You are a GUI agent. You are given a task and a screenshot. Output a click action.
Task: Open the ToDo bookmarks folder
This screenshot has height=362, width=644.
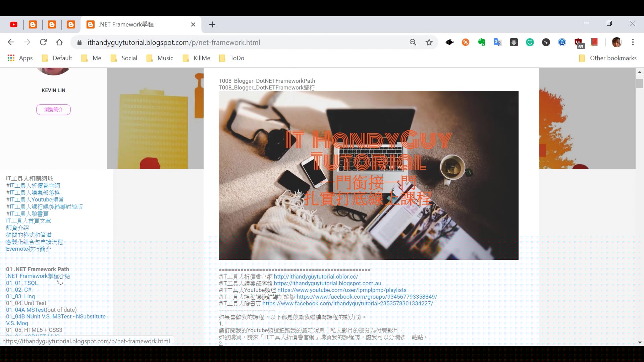point(237,58)
